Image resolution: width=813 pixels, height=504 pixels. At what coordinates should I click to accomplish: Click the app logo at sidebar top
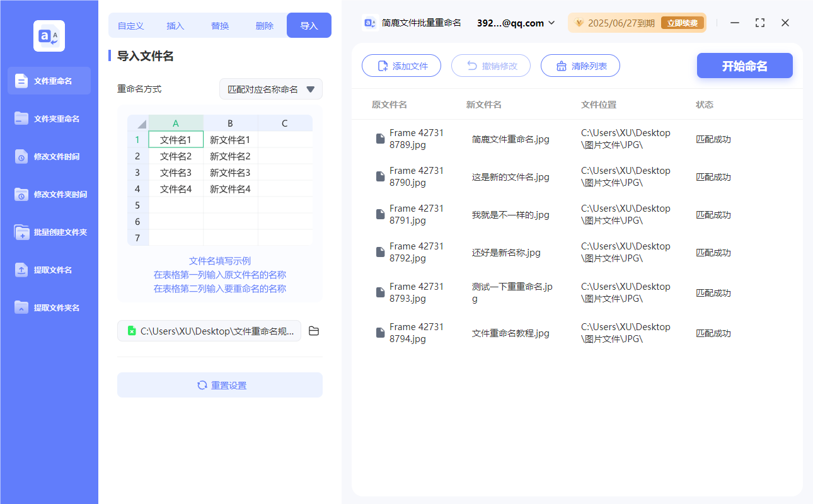coord(49,35)
